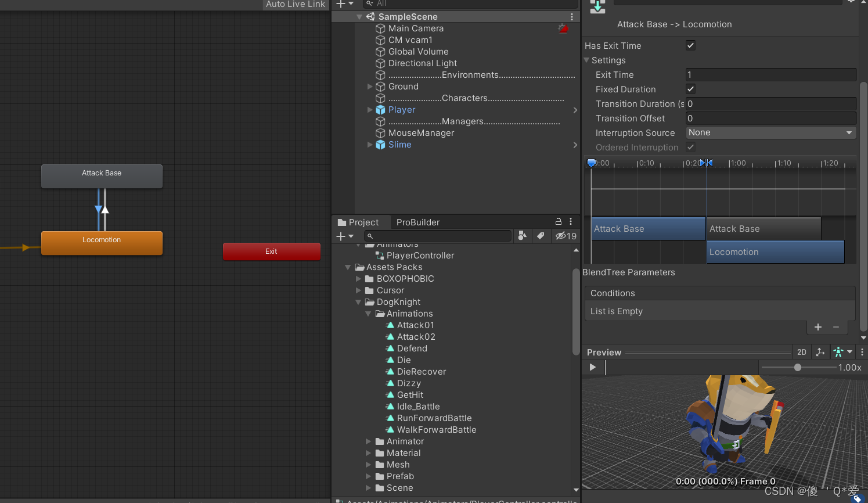The image size is (868, 503).
Task: Disable Fixed Duration in the transition settings
Action: (690, 89)
